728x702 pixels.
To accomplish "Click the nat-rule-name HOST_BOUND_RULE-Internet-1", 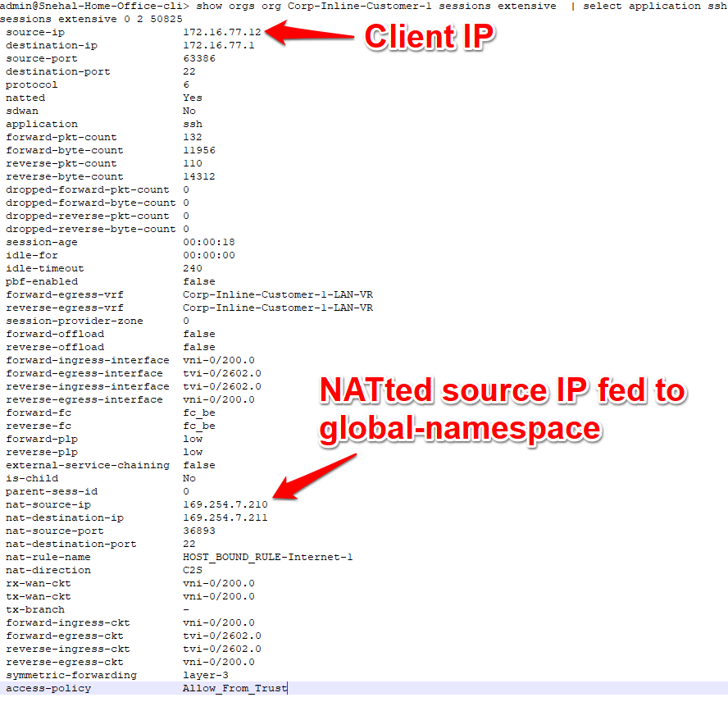I will tap(268, 557).
